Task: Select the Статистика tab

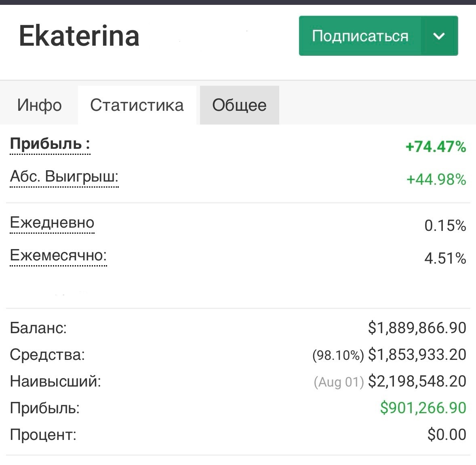Action: click(137, 105)
